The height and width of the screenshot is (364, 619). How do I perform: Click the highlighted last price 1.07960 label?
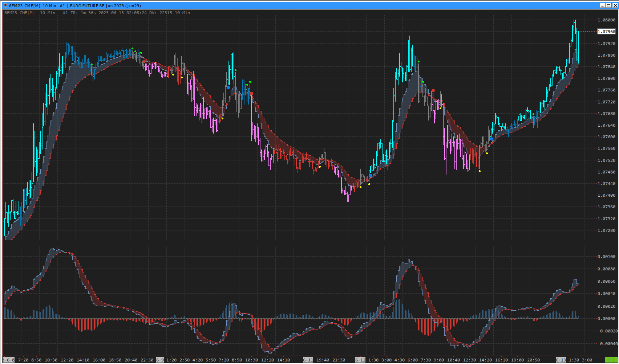(607, 32)
